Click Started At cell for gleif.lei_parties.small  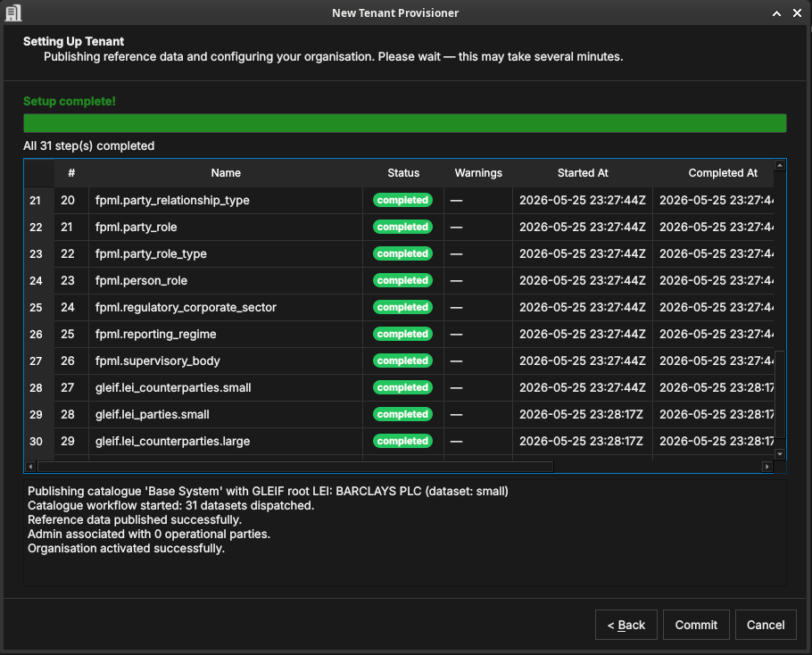tap(582, 415)
